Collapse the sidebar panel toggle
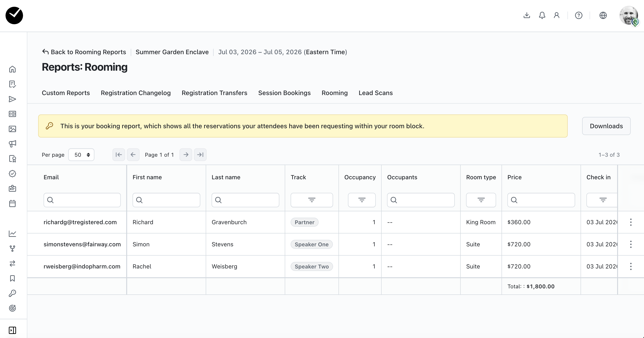 (12, 330)
